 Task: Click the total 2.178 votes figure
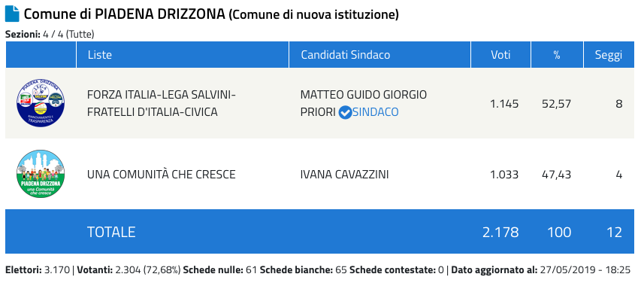point(500,232)
